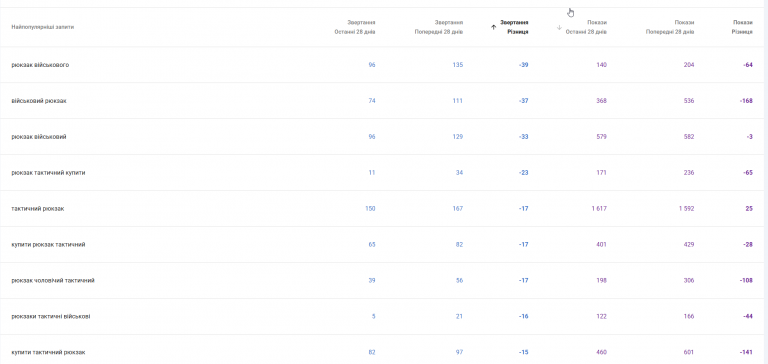
Task: Click impressions 1 592 in 'тактичний рюкзак' row
Action: point(686,209)
